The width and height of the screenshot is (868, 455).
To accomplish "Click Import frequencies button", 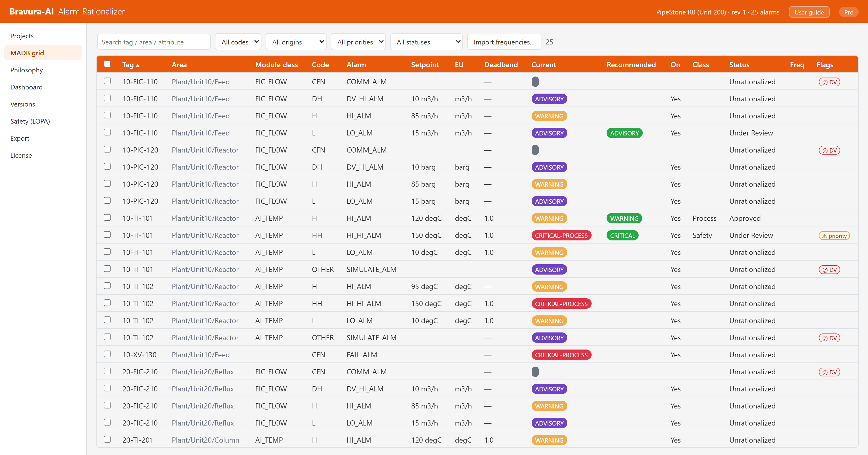I will pos(504,42).
